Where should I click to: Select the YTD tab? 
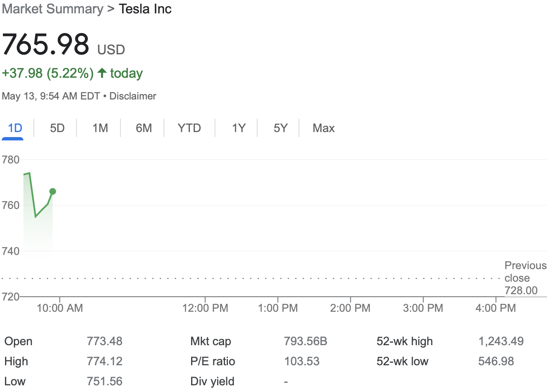(x=189, y=128)
